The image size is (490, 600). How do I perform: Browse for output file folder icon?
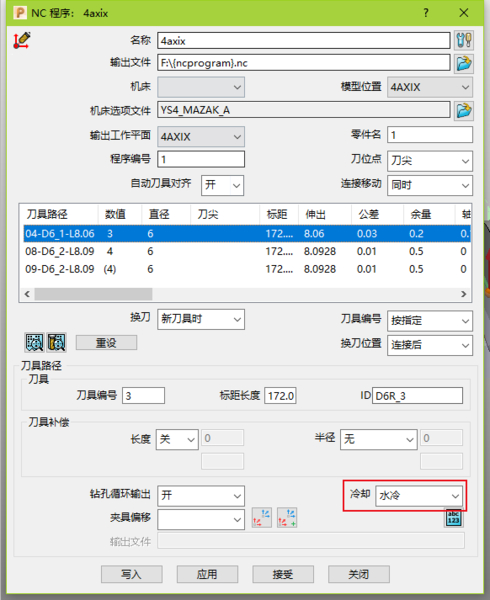(464, 63)
